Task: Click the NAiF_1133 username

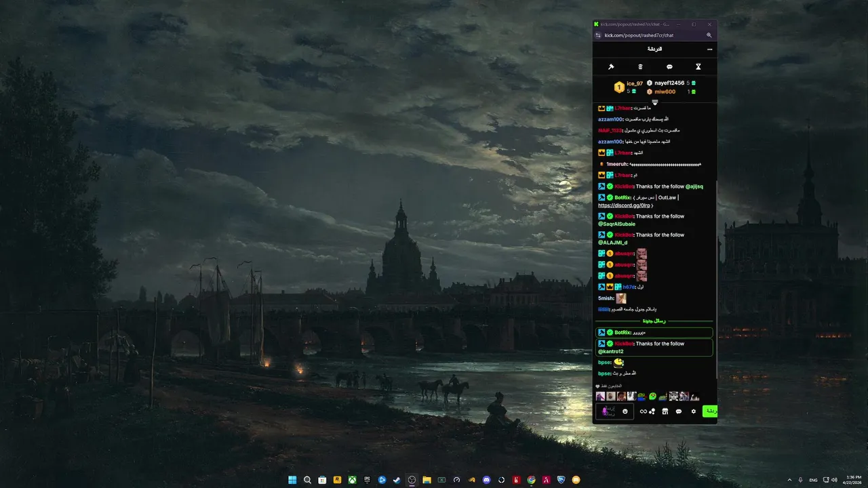Action: tap(610, 130)
